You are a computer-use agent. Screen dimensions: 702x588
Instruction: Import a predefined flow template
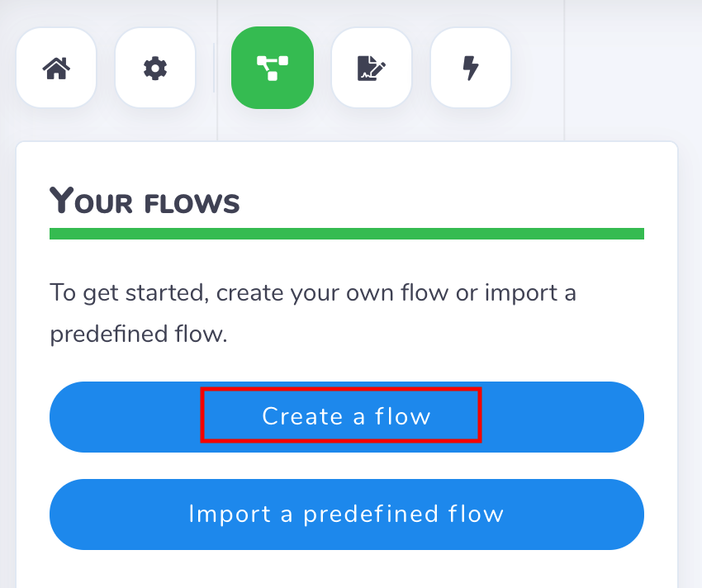pos(346,514)
